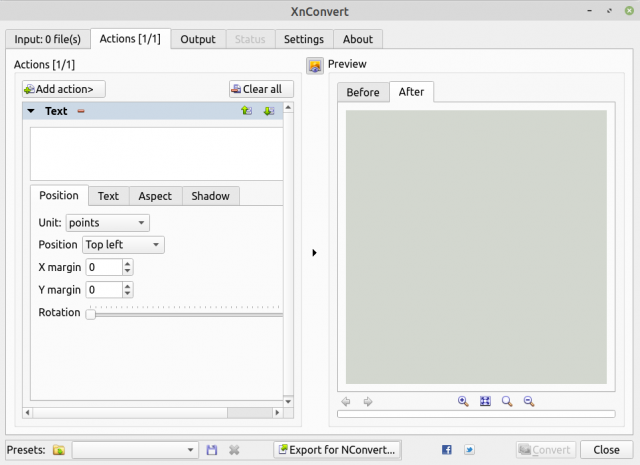Move the Text action down
This screenshot has width=640, height=465.
269,111
